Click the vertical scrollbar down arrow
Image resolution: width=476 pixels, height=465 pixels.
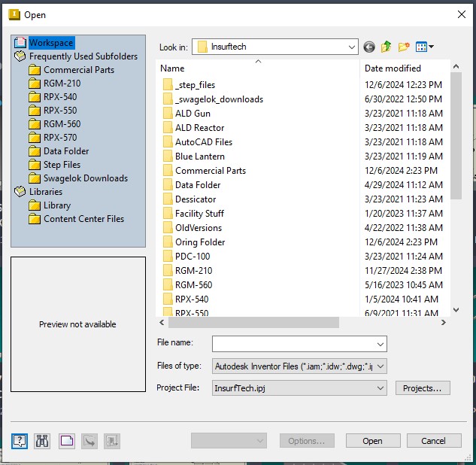point(456,310)
